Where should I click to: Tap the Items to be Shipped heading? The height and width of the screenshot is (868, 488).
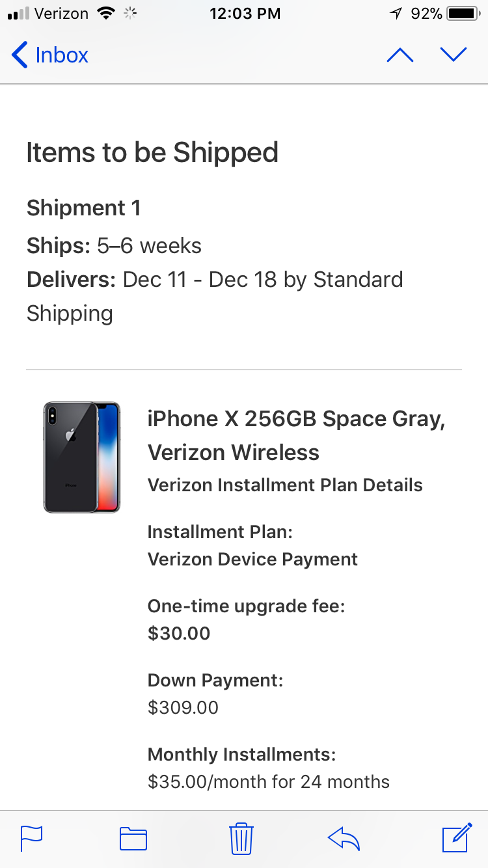point(152,152)
